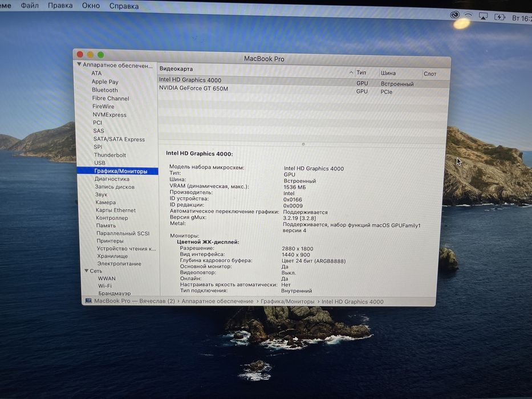This screenshot has height=399, width=532.
Task: Select Bluetooth in the sidebar
Action: tap(105, 90)
